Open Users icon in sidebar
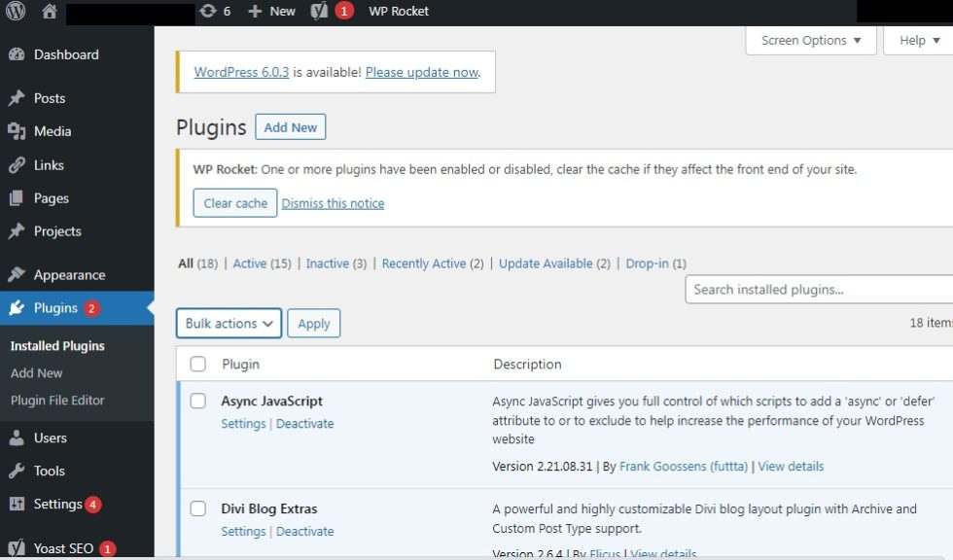Image resolution: width=953 pixels, height=560 pixels. point(17,438)
